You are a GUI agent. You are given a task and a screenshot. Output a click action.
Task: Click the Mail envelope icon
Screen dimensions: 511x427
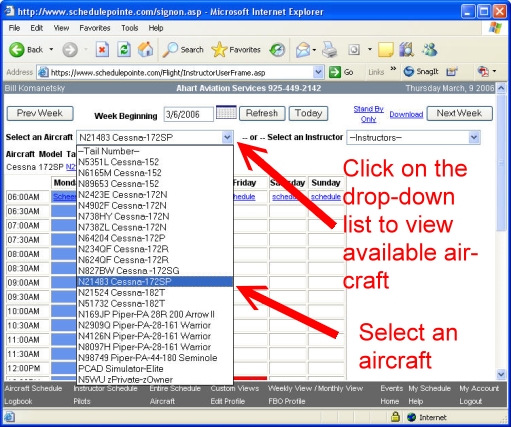(303, 50)
